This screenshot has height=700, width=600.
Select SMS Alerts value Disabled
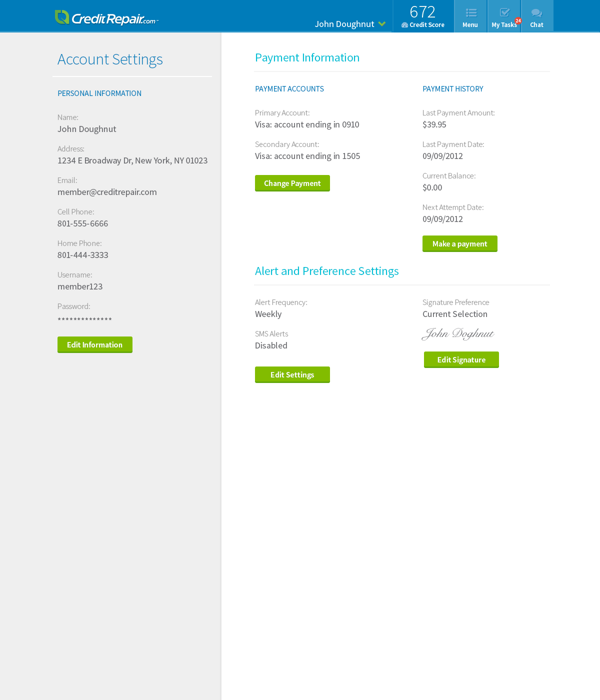pos(271,345)
